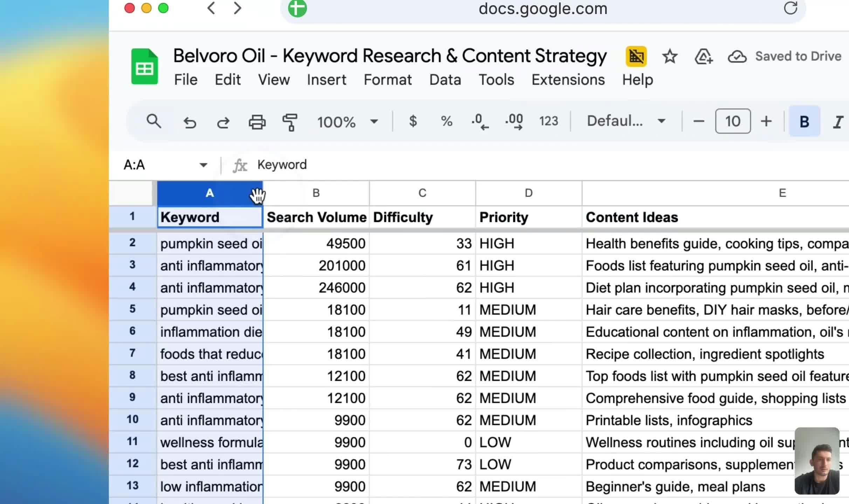Open more number formats 123
Screen dimensions: 849x504
(548, 121)
